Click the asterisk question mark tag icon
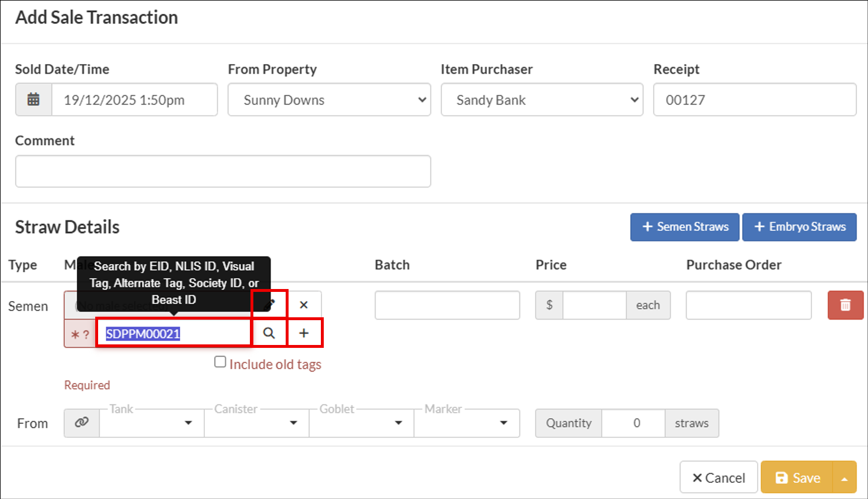Viewport: 868px width, 499px height. point(80,334)
